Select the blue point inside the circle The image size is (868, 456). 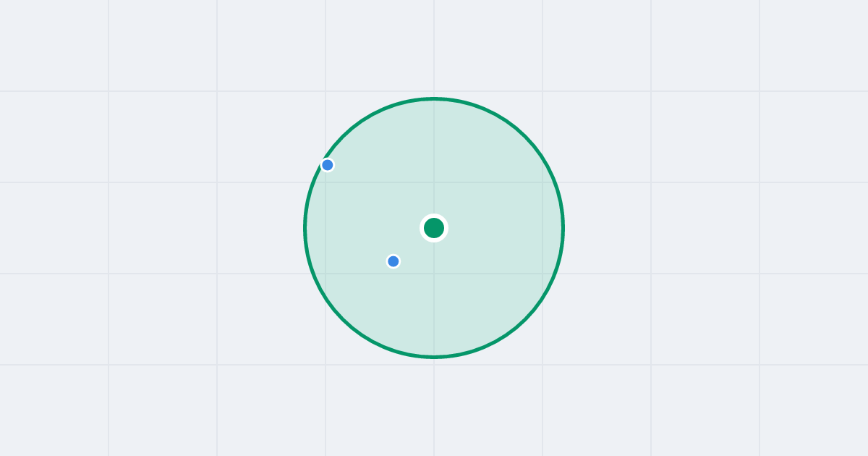click(x=393, y=261)
